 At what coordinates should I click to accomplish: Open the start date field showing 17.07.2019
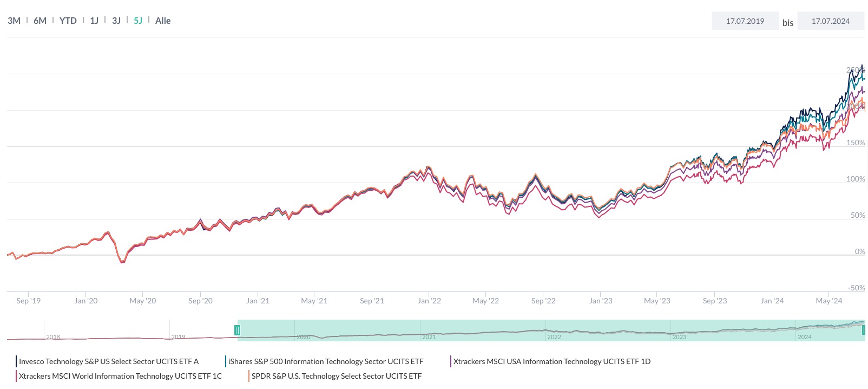(x=745, y=21)
